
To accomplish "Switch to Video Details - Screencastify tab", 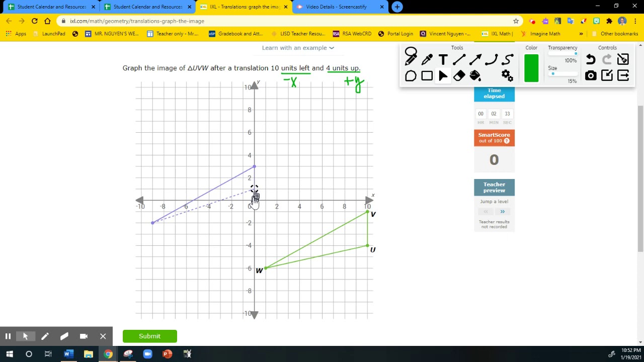I will pyautogui.click(x=339, y=7).
